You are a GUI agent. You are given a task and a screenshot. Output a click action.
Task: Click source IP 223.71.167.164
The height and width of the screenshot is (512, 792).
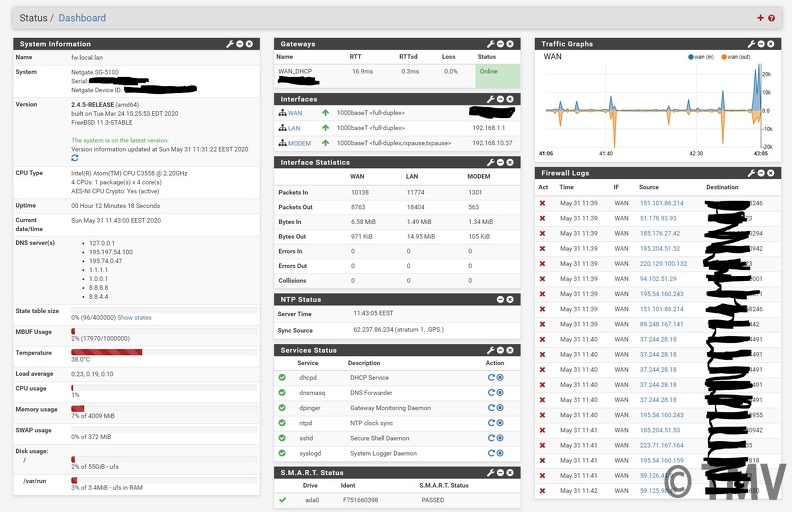pyautogui.click(x=662, y=445)
